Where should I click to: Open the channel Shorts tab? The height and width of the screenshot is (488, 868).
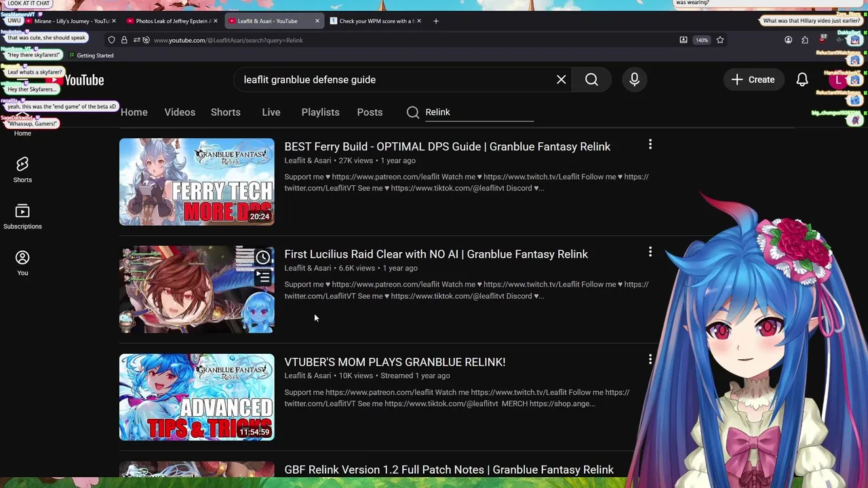click(x=225, y=112)
